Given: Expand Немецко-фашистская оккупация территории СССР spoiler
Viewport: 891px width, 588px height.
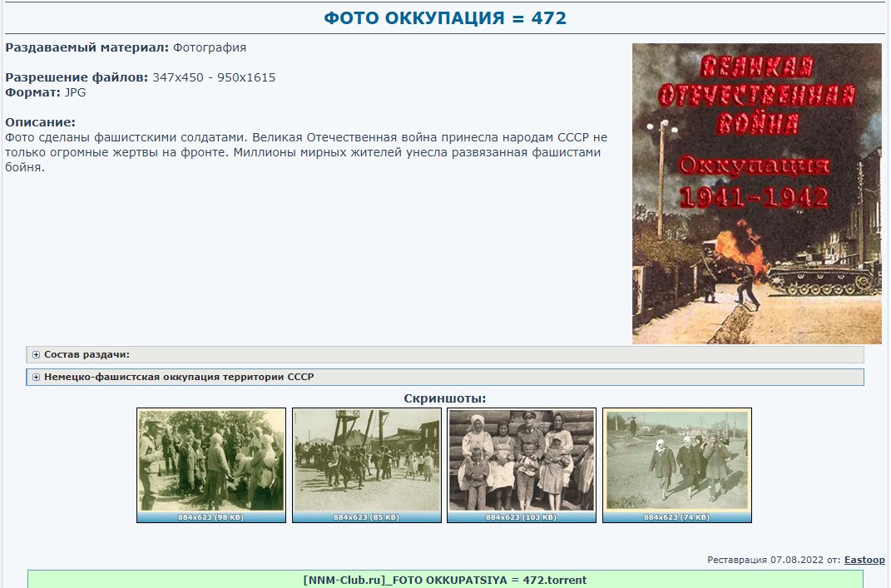Looking at the screenshot, I should pos(179,378).
